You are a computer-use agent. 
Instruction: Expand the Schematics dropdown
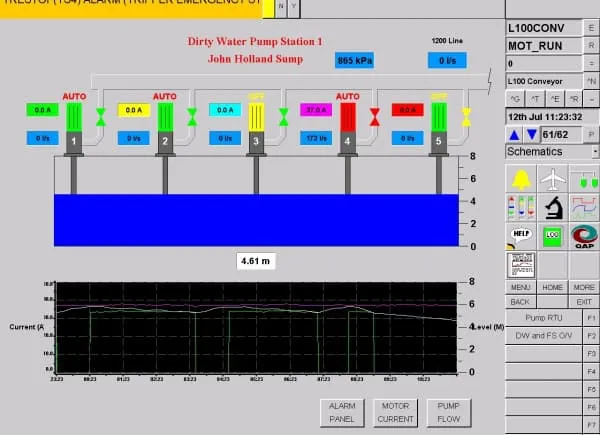pyautogui.click(x=595, y=152)
